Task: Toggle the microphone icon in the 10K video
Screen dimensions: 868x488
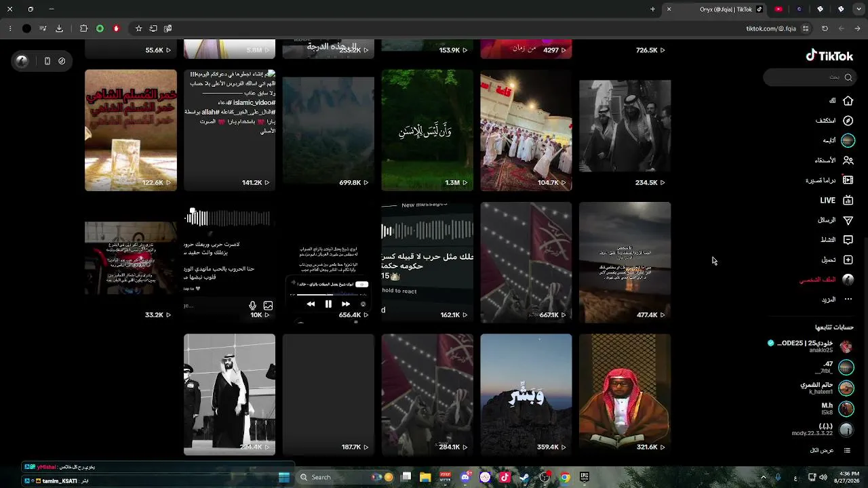Action: [x=252, y=306]
